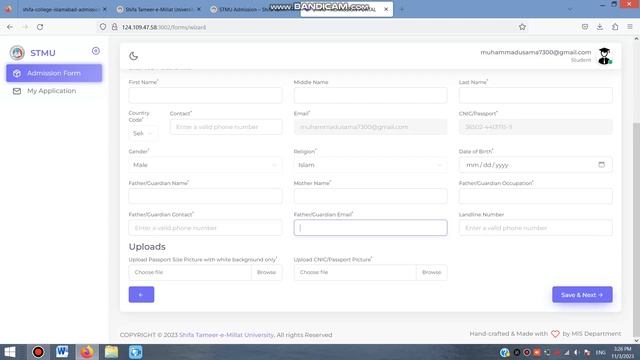Toggle dark mode moon icon
The width and height of the screenshot is (640, 360).
pyautogui.click(x=133, y=56)
